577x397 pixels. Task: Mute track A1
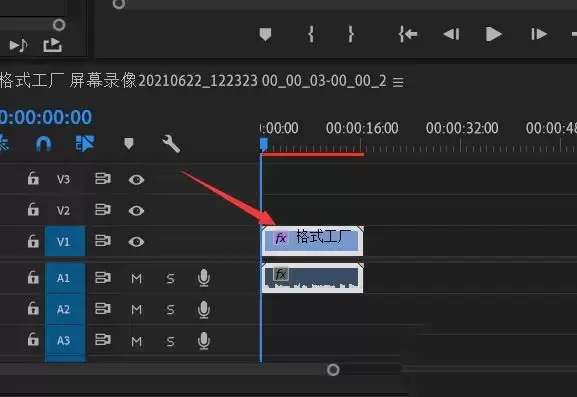tap(136, 279)
